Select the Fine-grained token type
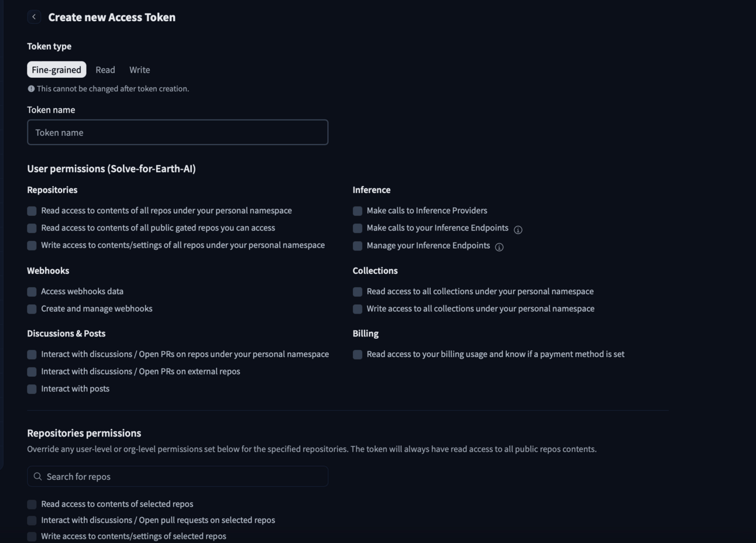The width and height of the screenshot is (756, 543). 57,70
